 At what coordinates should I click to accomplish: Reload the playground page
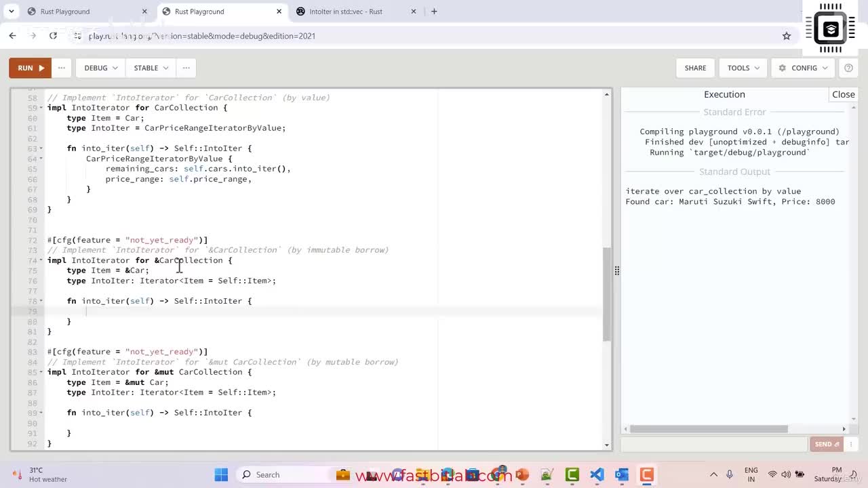(x=53, y=36)
